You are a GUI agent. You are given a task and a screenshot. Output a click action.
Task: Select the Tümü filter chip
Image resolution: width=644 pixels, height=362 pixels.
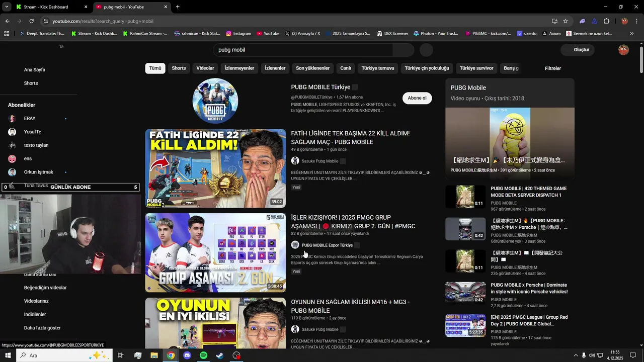coord(155,68)
